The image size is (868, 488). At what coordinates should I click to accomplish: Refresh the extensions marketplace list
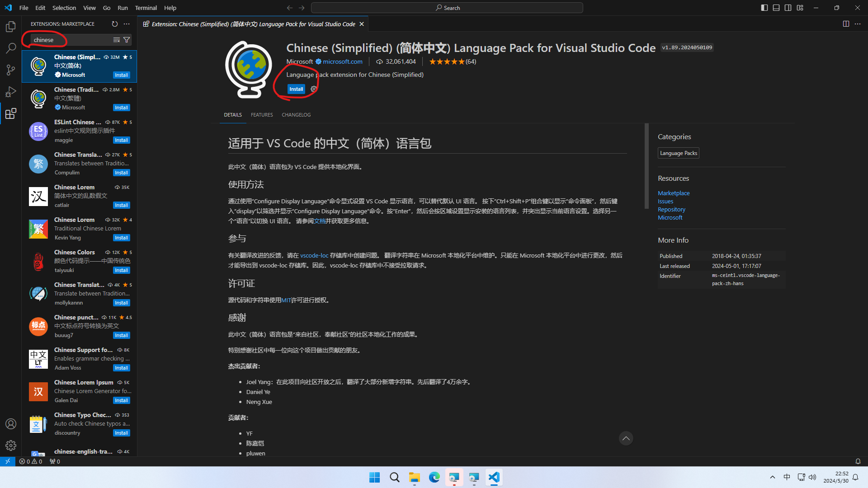pyautogui.click(x=114, y=24)
